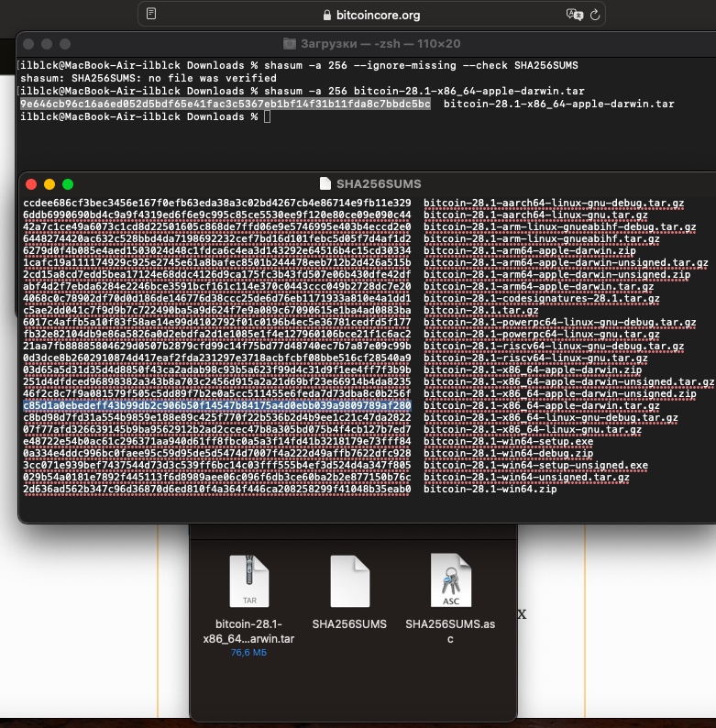
Task: Click hash starting ccdee686cf3bec in SHA256SUMS
Action: [217, 203]
